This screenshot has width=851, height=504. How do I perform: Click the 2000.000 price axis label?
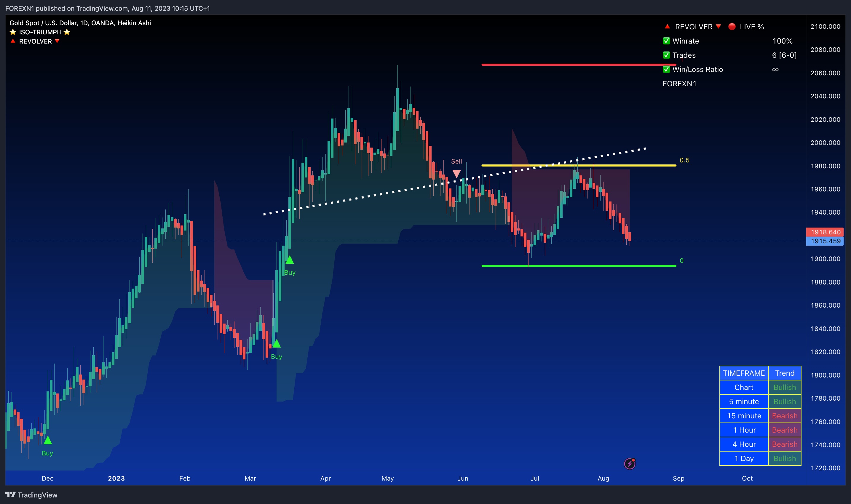825,143
